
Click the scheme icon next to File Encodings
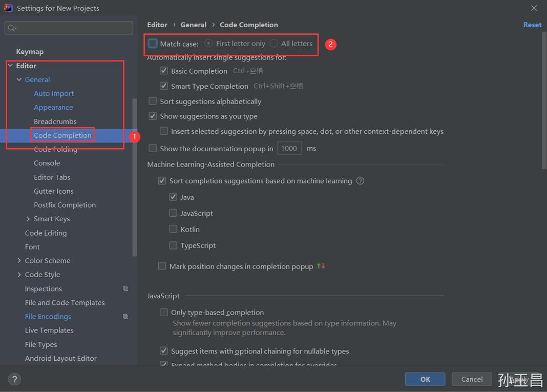[125, 316]
